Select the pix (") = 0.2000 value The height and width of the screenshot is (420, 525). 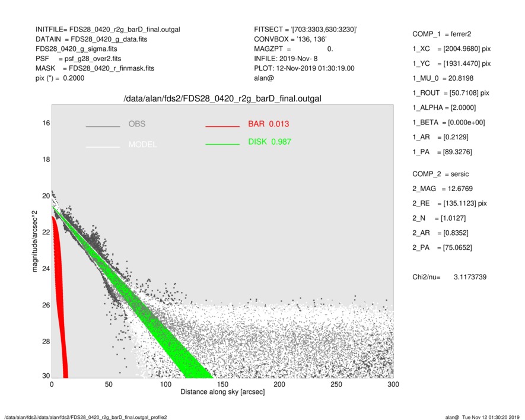[60, 78]
